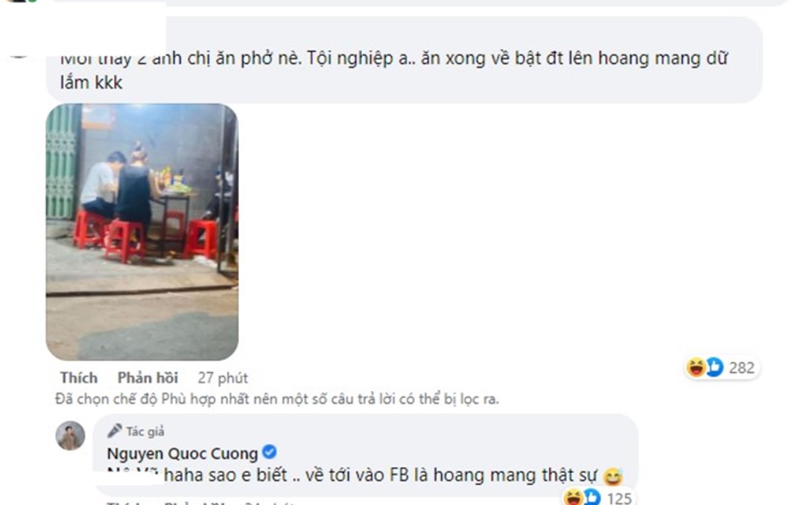Click Phản hồi under the photo comment
The width and height of the screenshot is (812, 505).
click(x=148, y=378)
